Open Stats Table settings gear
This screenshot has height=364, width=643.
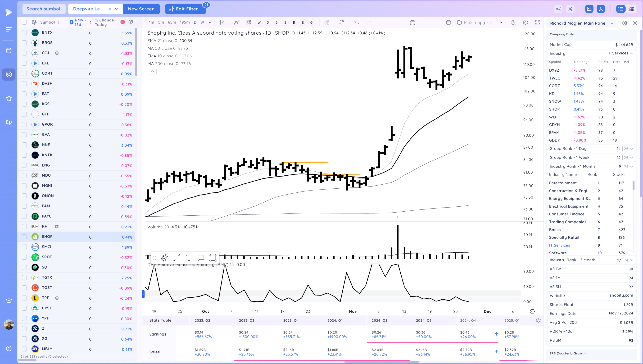pyautogui.click(x=539, y=320)
